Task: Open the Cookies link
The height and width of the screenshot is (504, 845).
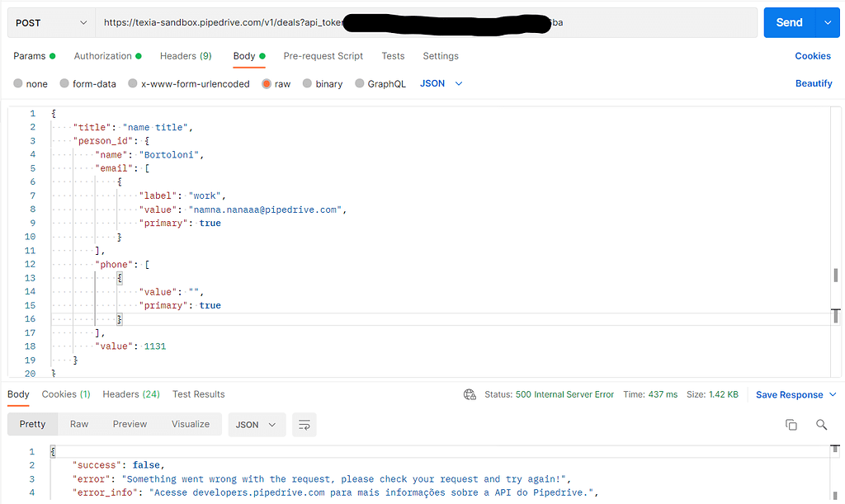Action: click(x=813, y=56)
